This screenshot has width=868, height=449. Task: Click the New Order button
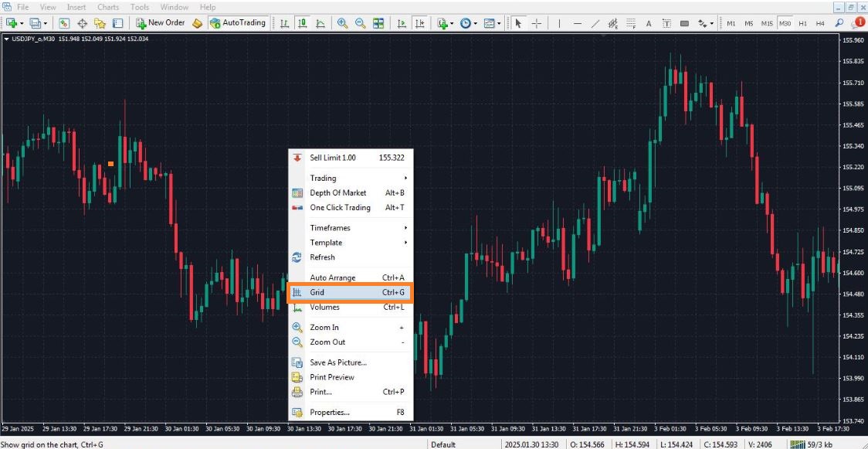(160, 23)
